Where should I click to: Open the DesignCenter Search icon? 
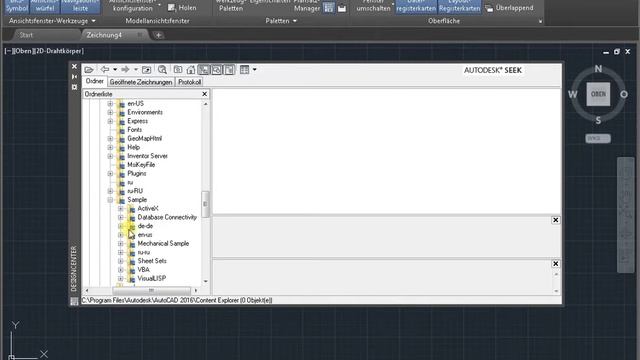click(x=162, y=70)
